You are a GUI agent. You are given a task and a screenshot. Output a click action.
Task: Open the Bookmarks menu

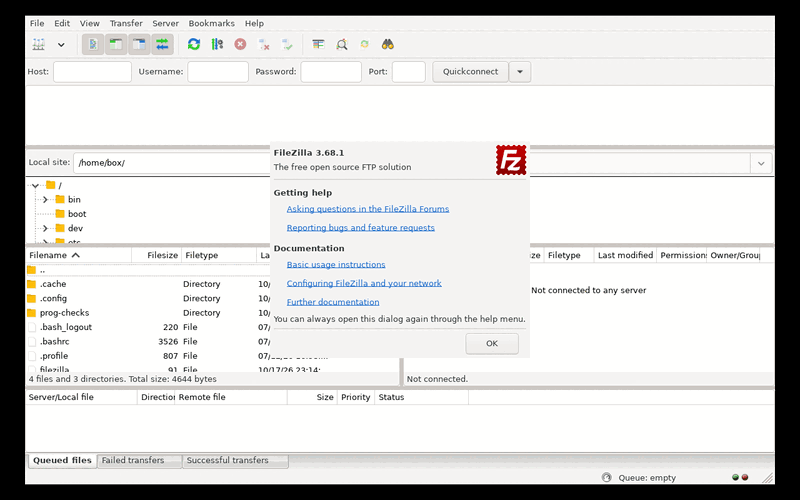coord(211,23)
